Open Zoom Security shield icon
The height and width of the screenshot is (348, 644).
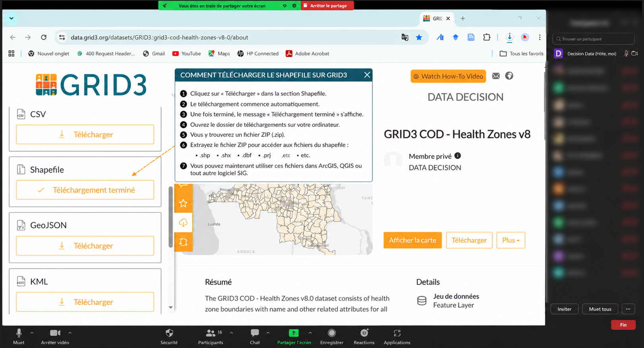(169, 333)
